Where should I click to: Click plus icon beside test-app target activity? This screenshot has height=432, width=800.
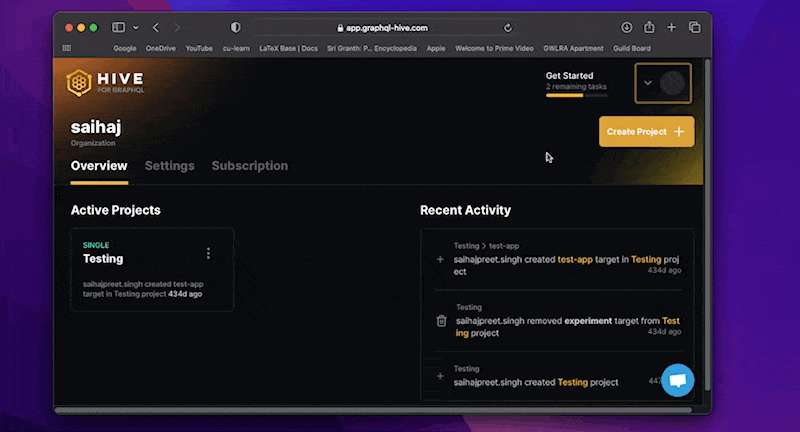coord(440,260)
